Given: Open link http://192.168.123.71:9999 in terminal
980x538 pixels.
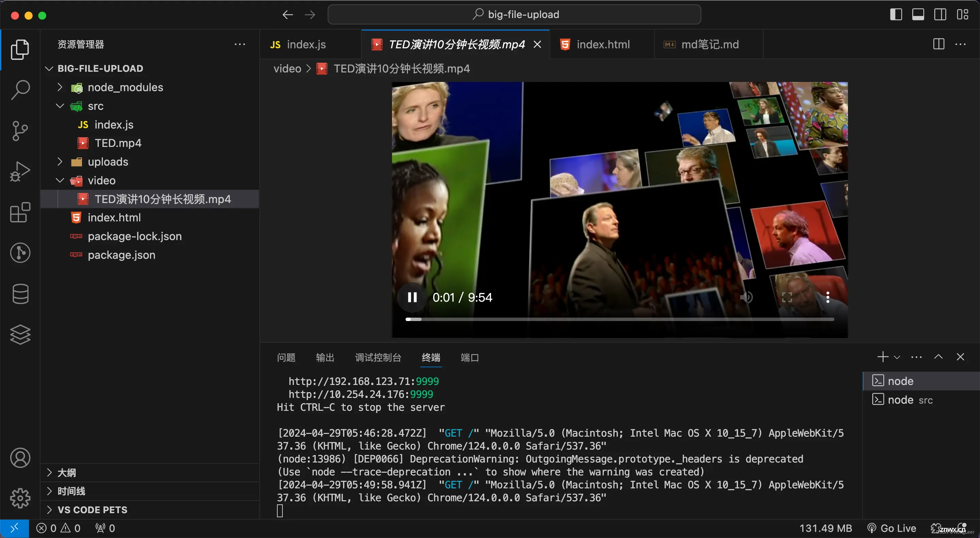Looking at the screenshot, I should pyautogui.click(x=363, y=381).
